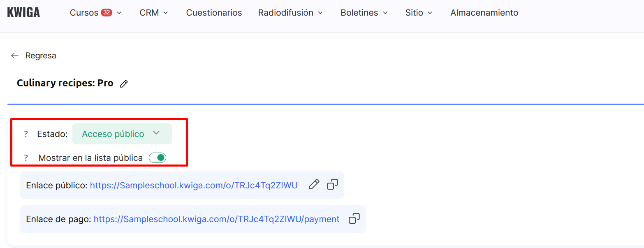Open the public link URL
The image size is (644, 248).
194,185
